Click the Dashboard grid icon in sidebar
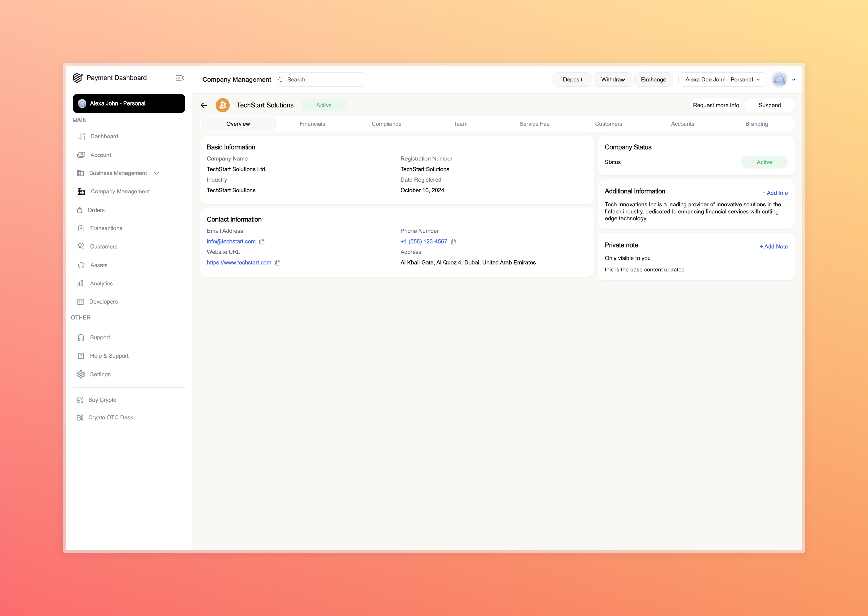Image resolution: width=868 pixels, height=616 pixels. 81,137
